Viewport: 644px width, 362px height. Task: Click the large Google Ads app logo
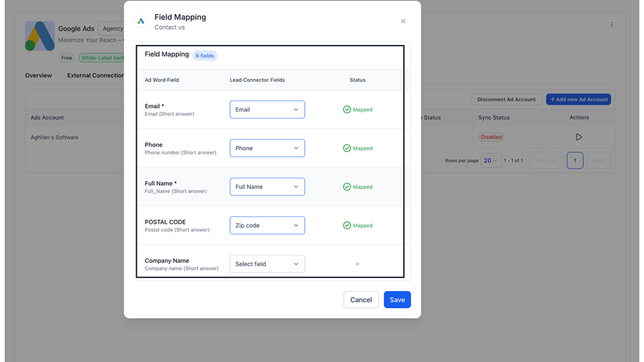40,36
